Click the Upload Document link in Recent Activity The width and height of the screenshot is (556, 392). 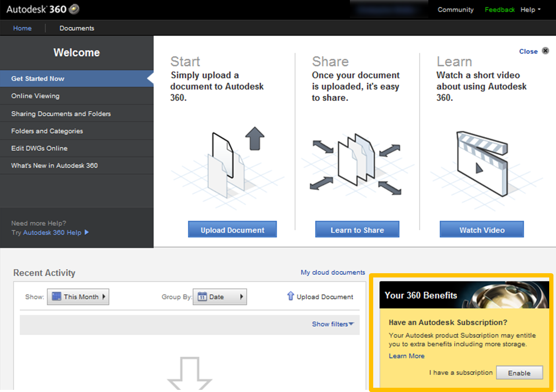(x=325, y=297)
